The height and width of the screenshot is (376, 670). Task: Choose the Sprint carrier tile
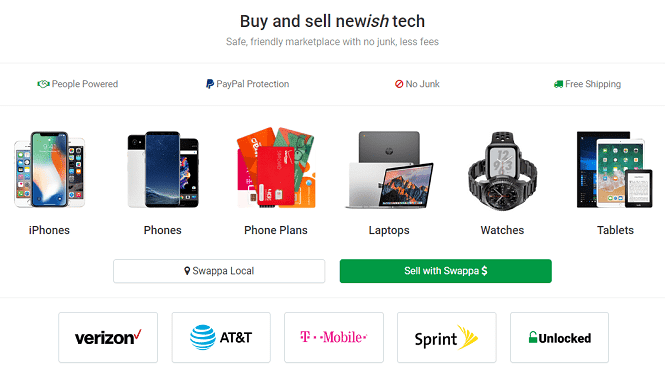[x=447, y=338]
